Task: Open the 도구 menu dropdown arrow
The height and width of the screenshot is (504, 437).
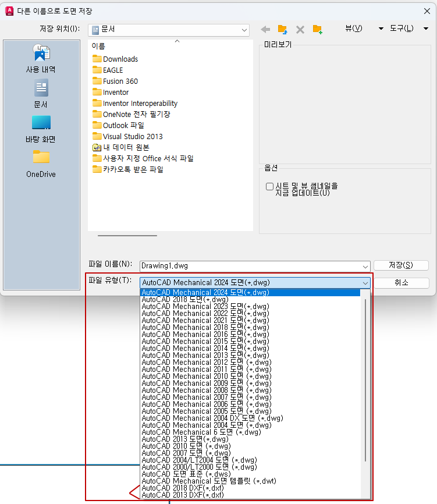Action: tap(426, 29)
